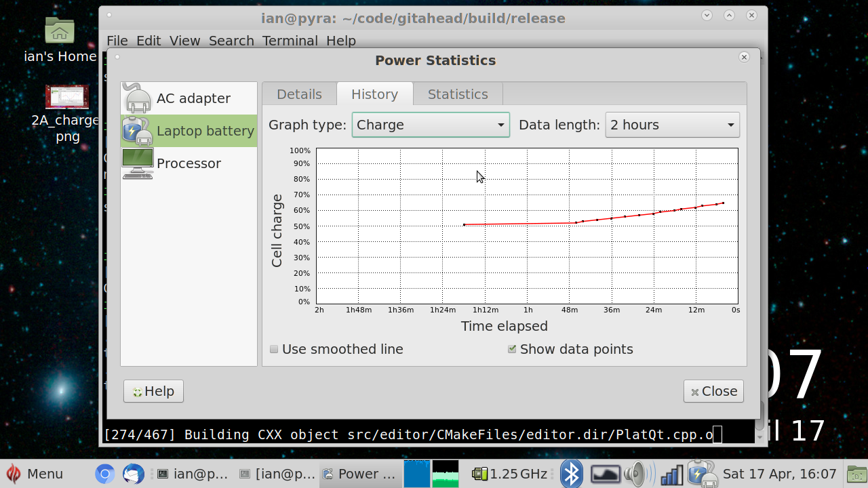Switch to the Statistics tab
Screen dimensions: 868x488
457,94
